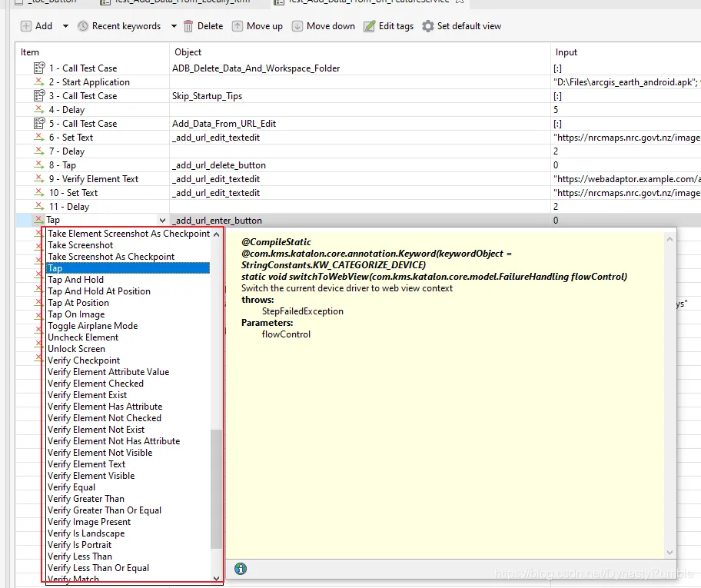Screen dimensions: 701x588
Task: Open the Tap keyword combo box arrow
Action: (x=162, y=221)
